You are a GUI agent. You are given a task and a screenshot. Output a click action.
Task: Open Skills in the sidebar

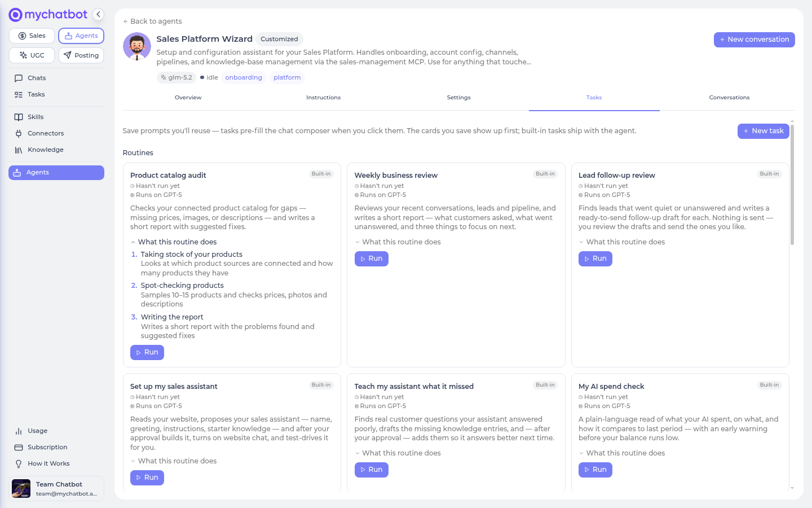[56, 117]
